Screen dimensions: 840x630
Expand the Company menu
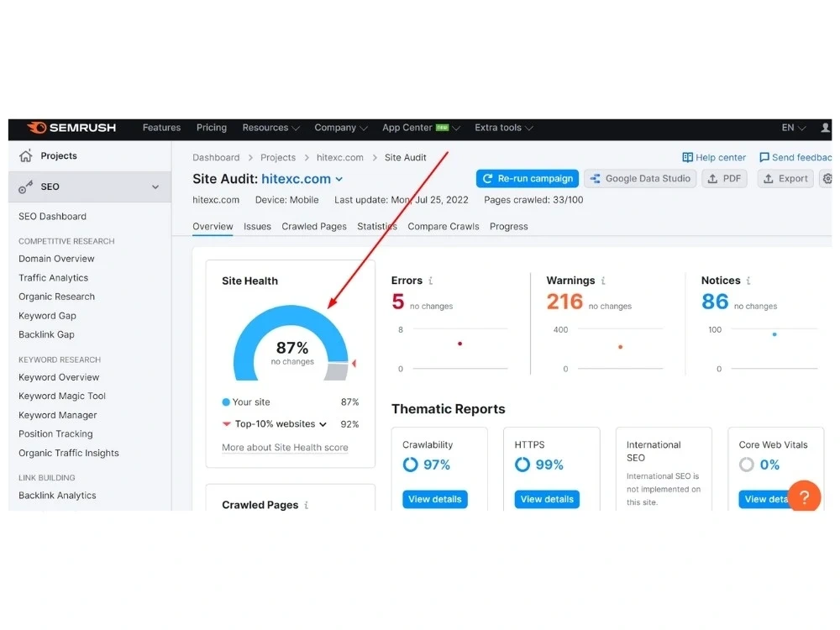(341, 128)
